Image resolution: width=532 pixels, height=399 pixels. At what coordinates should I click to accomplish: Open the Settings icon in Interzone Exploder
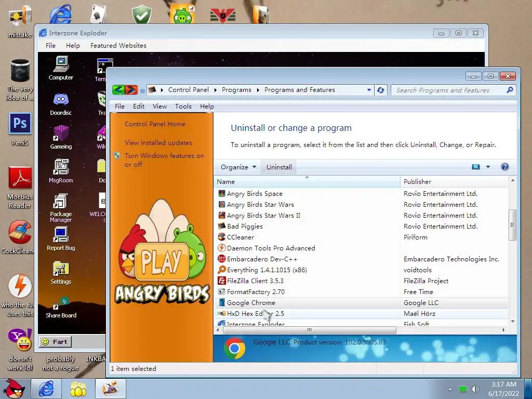[x=61, y=272]
